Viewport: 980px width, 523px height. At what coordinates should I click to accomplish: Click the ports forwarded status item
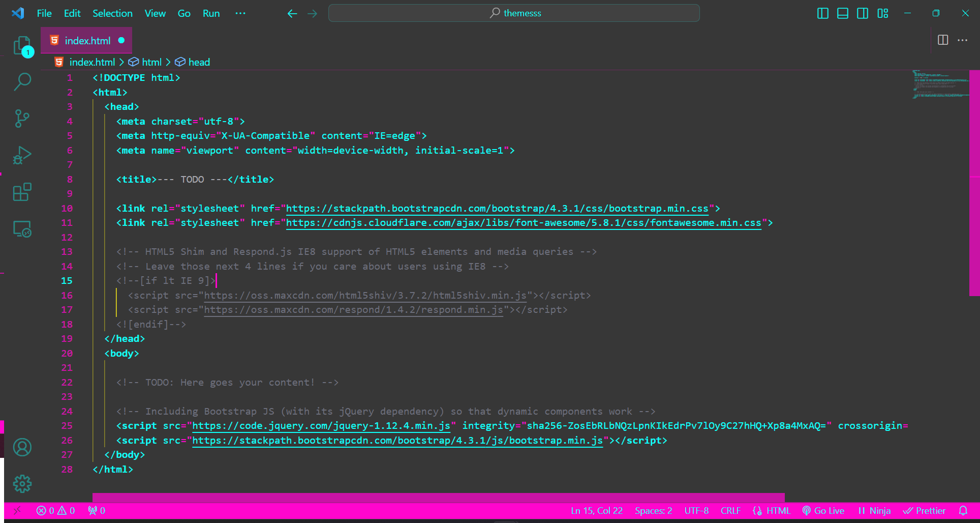point(97,510)
